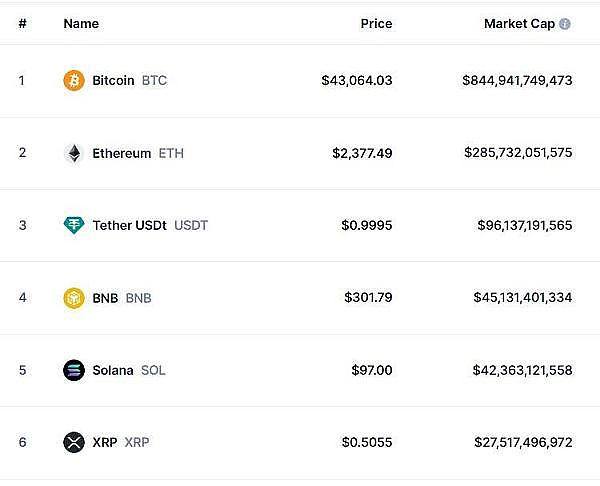Click the Solana logo icon
The width and height of the screenshot is (600, 486).
74,370
